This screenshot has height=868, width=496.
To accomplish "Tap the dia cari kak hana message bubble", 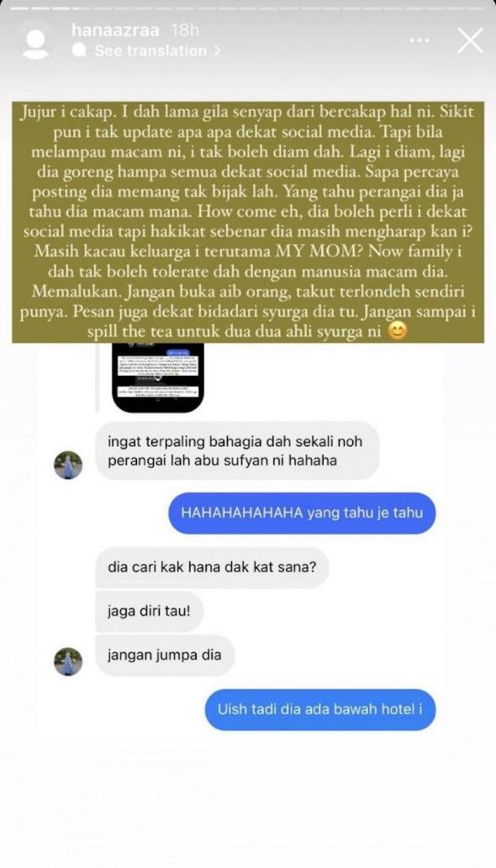I will [213, 567].
